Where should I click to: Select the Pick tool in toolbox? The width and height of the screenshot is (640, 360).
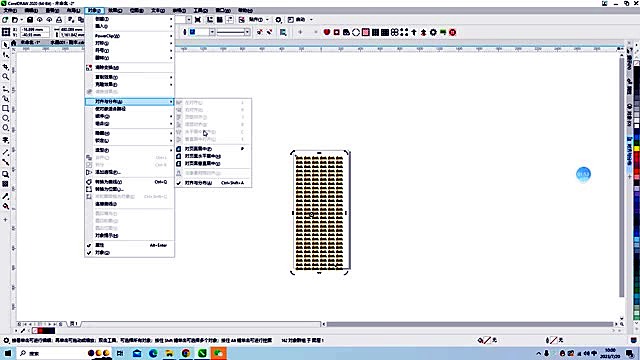click(x=5, y=45)
